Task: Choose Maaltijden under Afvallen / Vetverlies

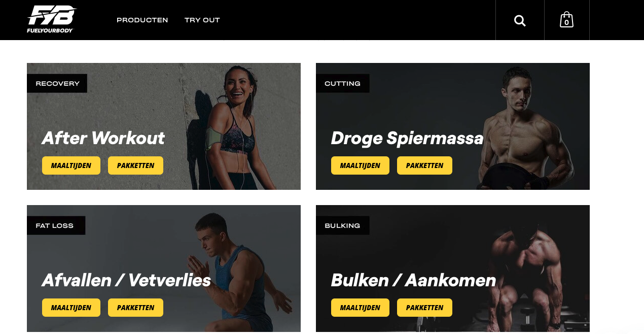Action: click(71, 308)
